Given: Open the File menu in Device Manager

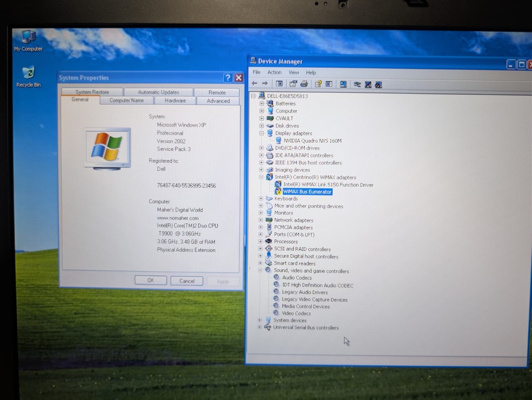Looking at the screenshot, I should (x=257, y=72).
